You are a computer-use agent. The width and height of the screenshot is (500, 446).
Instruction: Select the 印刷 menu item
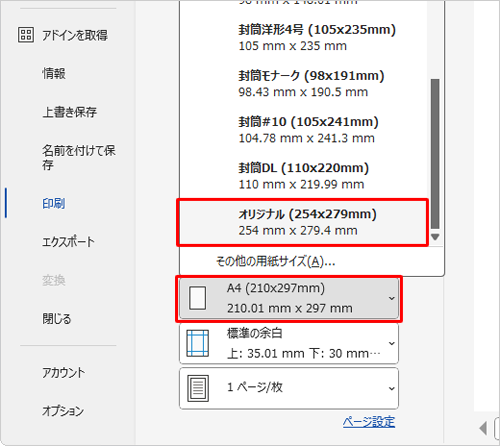tap(53, 203)
